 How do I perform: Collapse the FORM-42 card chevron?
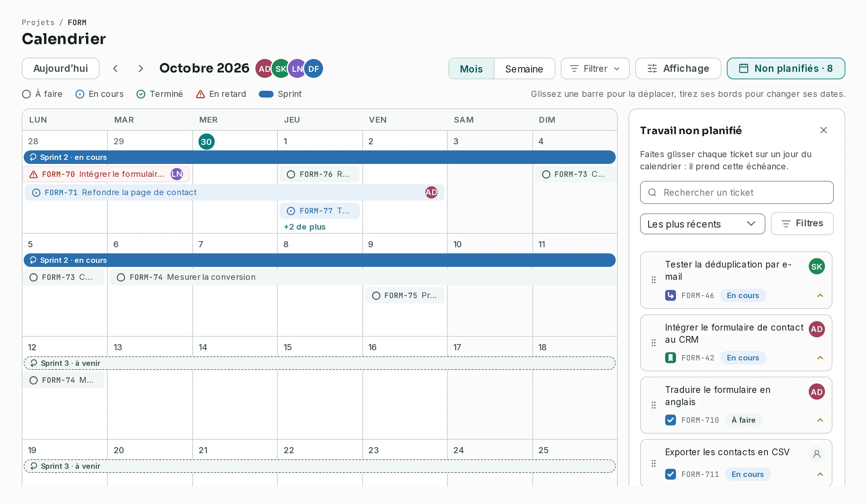coord(820,358)
